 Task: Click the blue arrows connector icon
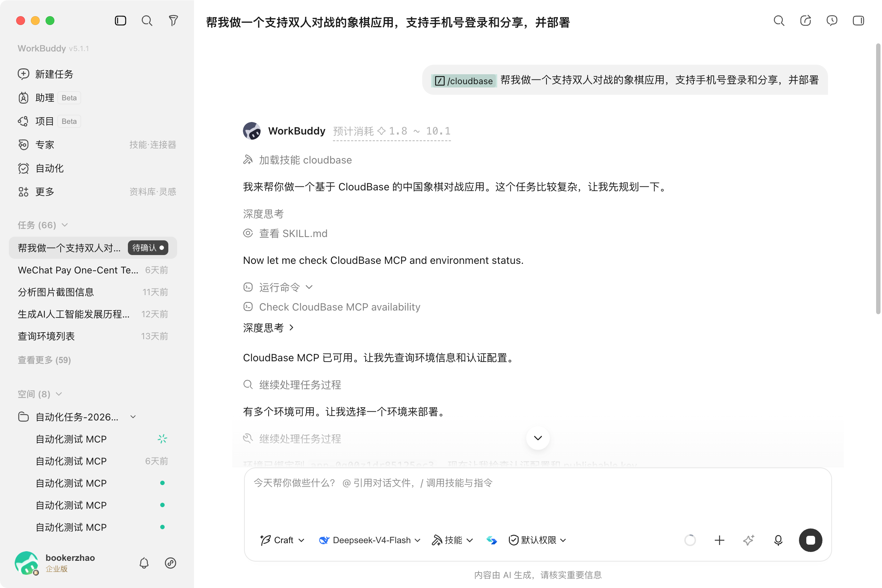[491, 540]
